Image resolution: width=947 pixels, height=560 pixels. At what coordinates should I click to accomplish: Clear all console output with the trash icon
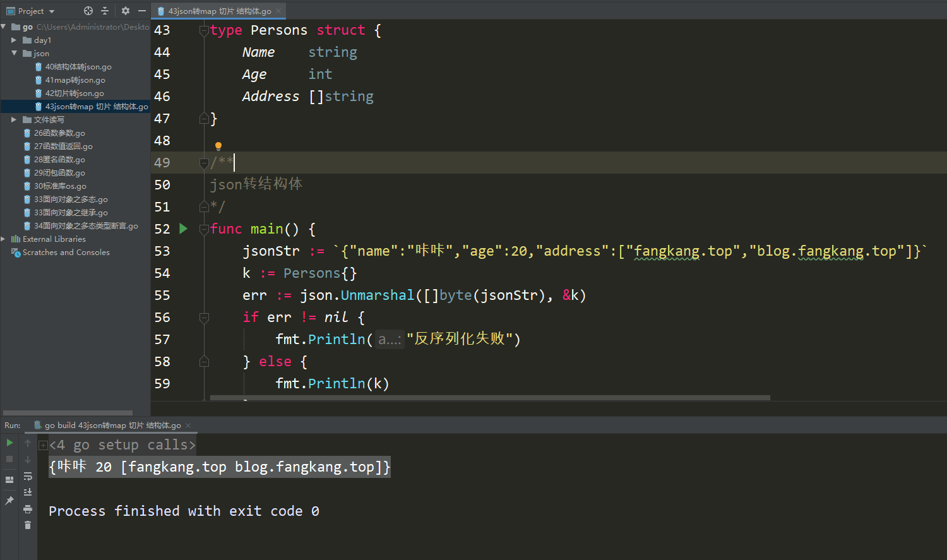pos(28,524)
